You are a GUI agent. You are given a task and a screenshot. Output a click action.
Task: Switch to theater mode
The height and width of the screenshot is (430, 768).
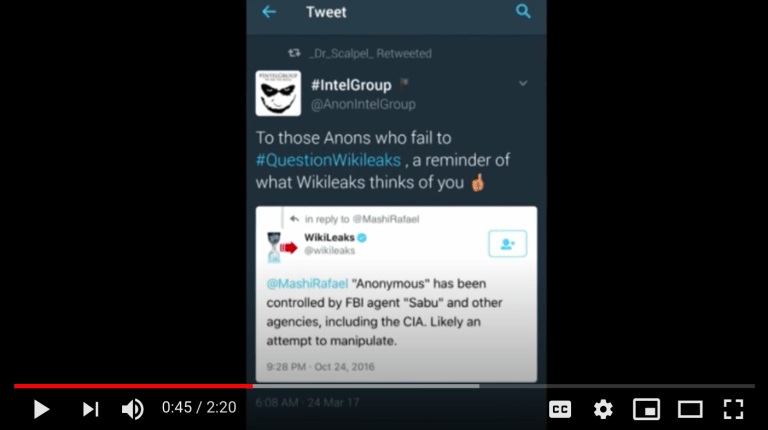[x=690, y=409]
